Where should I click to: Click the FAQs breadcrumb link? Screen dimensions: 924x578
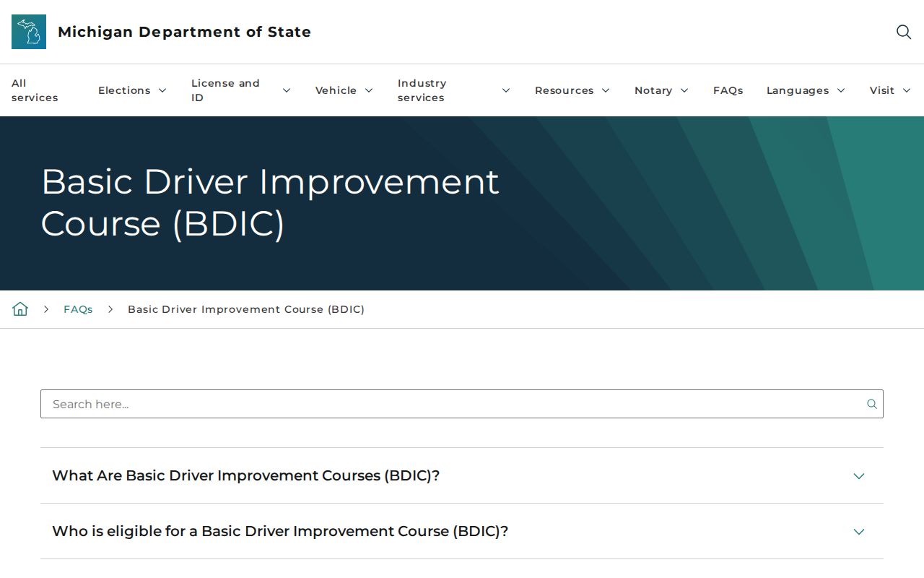pos(78,309)
